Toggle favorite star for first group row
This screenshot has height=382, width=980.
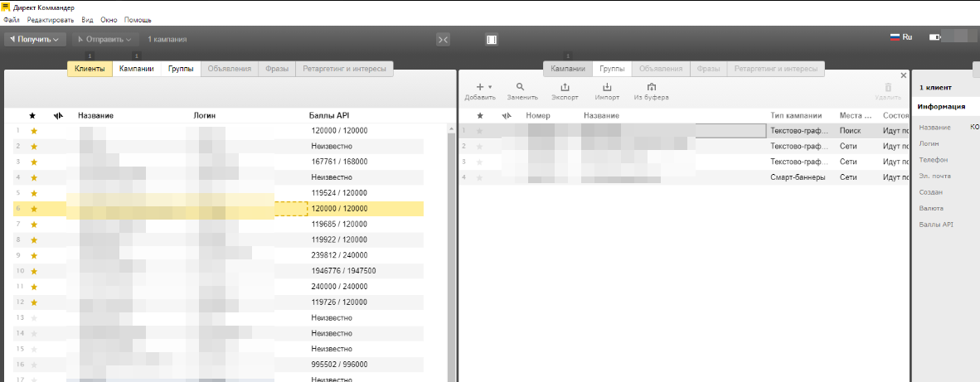(x=479, y=131)
